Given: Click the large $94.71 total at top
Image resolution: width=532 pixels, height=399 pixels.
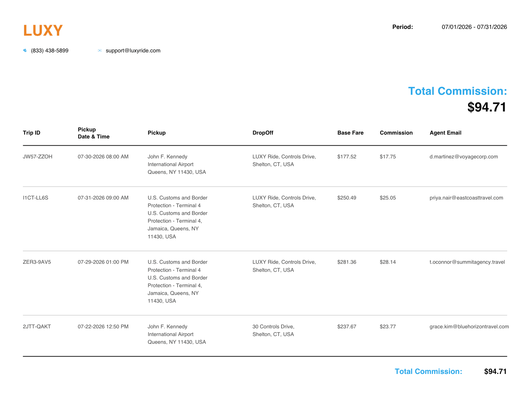Looking at the screenshot, I should (x=487, y=107).
